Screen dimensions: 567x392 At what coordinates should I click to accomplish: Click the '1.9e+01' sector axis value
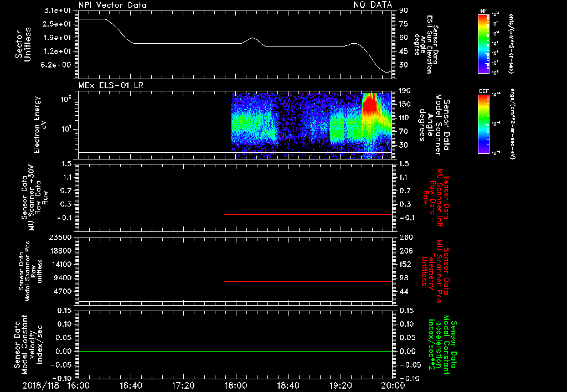point(58,38)
